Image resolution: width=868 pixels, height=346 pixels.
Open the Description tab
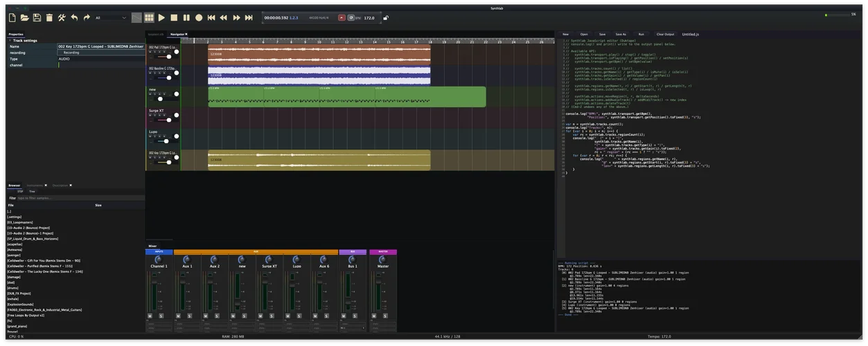[60, 185]
